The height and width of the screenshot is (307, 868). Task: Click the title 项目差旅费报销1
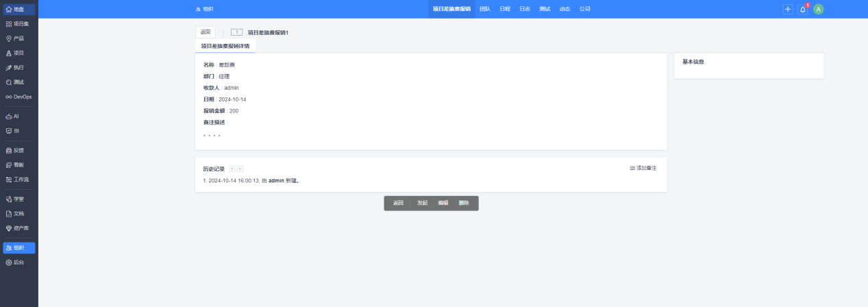[268, 32]
